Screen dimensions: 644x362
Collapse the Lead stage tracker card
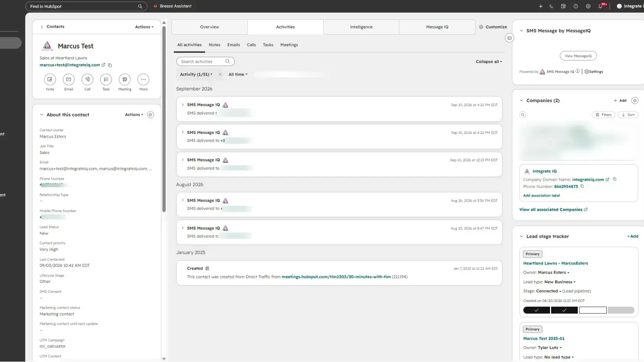coord(521,236)
